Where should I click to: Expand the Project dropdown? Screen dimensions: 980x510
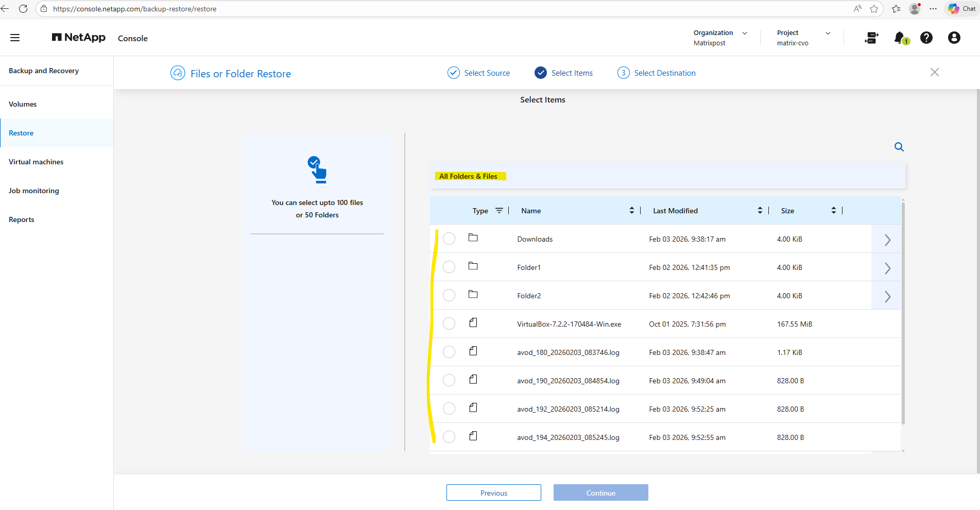828,33
